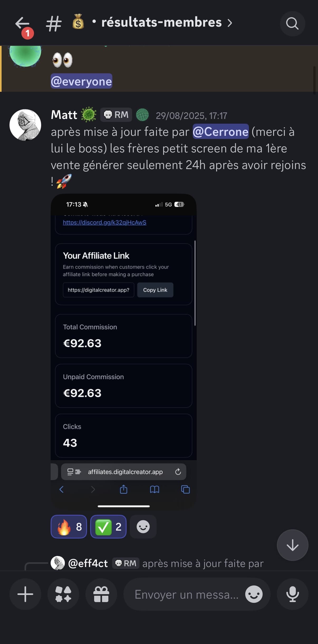
Task: Tap the microphone voice message button
Action: click(x=292, y=594)
